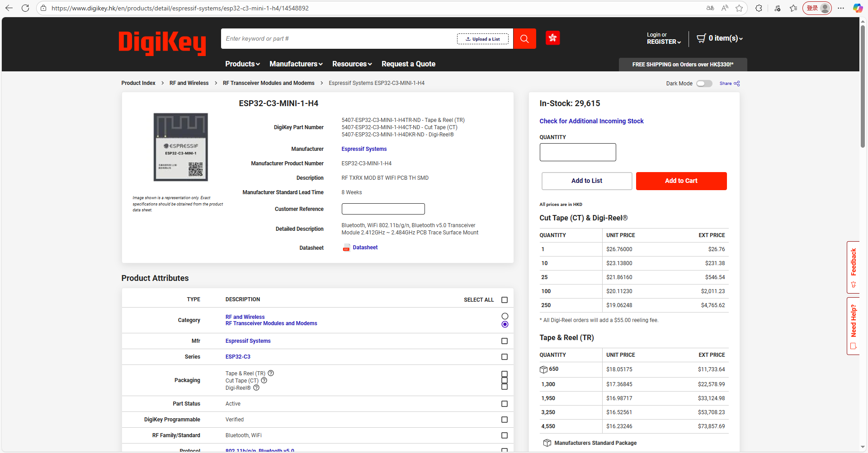
Task: Focus the Customer Reference field
Action: pos(383,209)
